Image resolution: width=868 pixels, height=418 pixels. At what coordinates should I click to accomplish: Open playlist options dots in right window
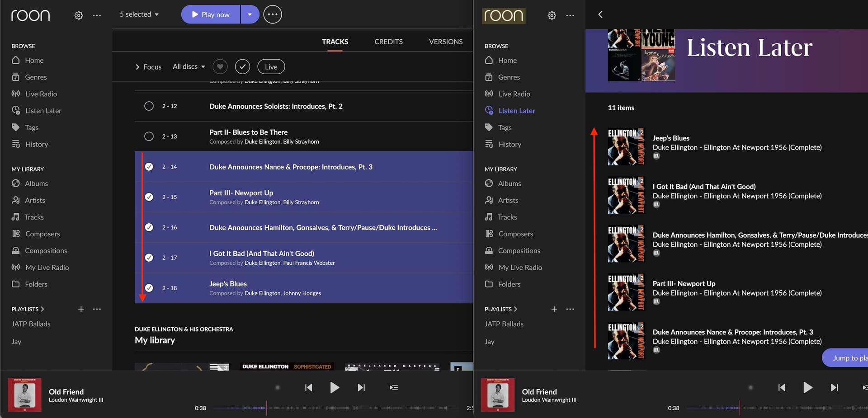(x=570, y=309)
